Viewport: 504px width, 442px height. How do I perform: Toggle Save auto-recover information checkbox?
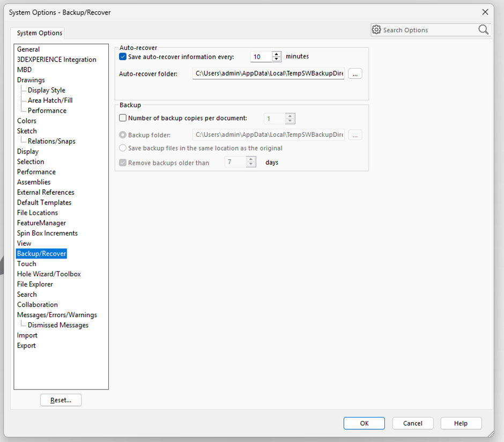(x=122, y=56)
